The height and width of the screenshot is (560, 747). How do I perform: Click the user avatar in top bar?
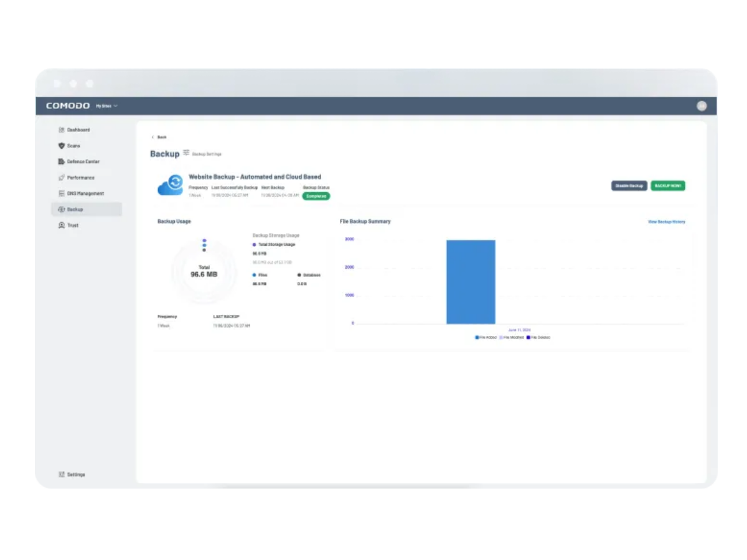point(702,106)
